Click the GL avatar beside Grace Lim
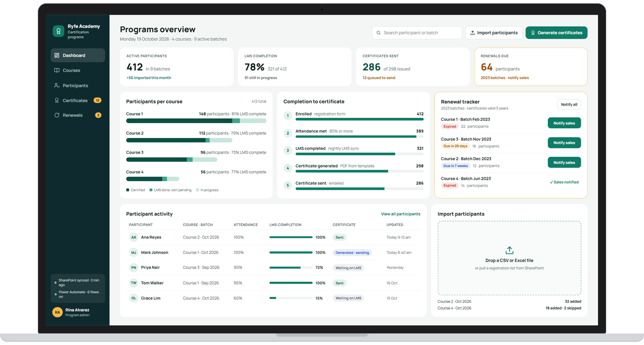The image size is (644, 345). 134,298
